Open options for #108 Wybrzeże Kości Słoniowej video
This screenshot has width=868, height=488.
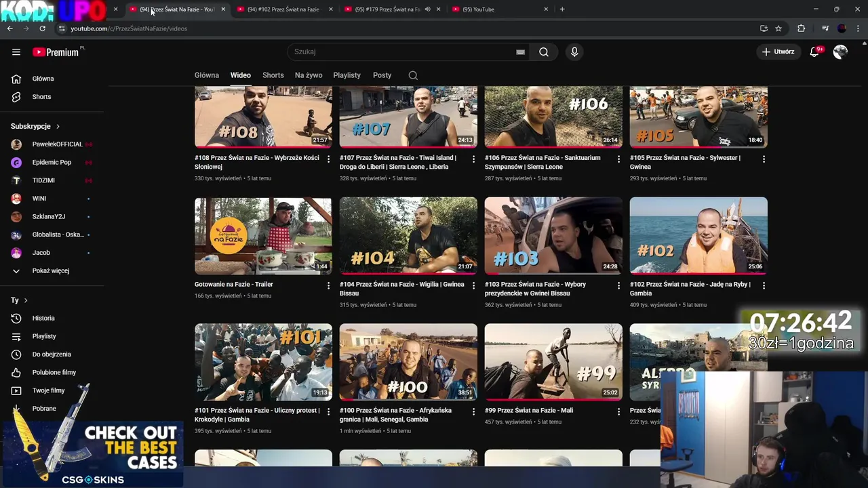coord(329,159)
